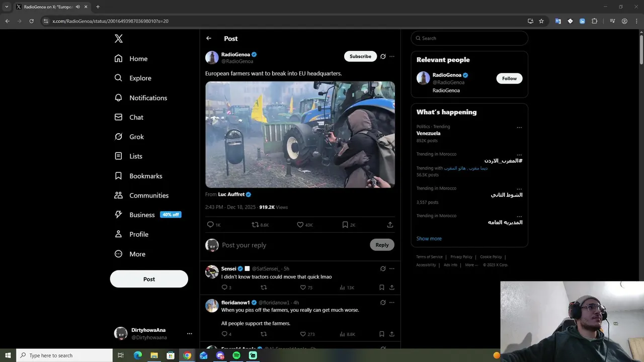Open Profile in the sidebar

click(131, 234)
